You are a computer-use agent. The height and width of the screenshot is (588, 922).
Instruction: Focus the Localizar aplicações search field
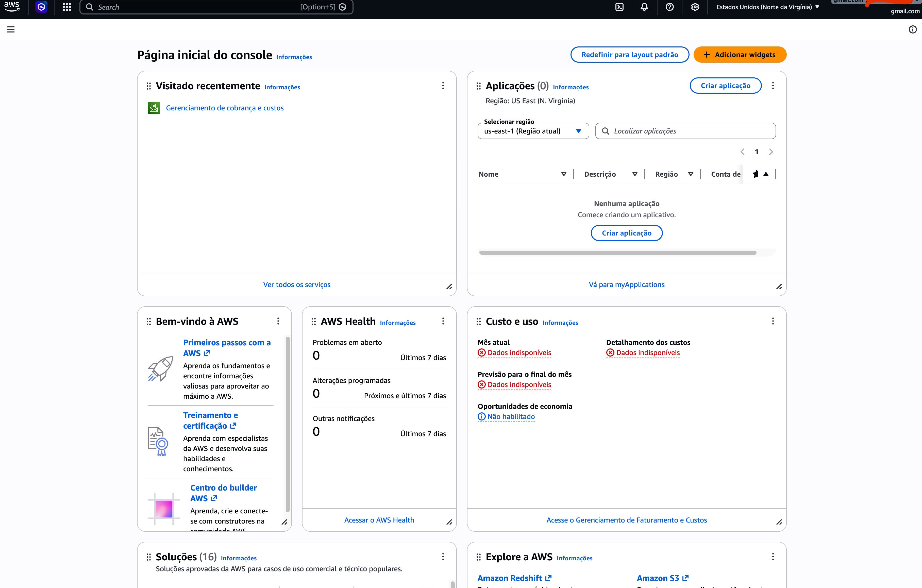685,131
